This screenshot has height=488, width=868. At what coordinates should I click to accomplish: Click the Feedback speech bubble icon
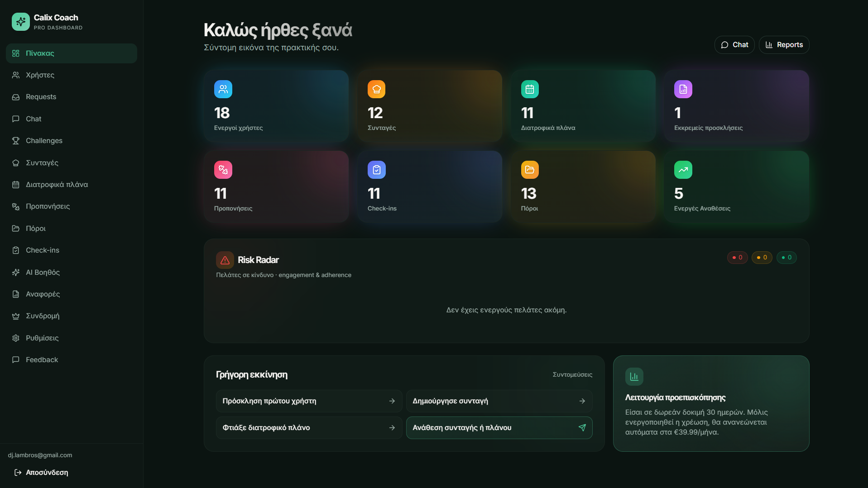[16, 360]
